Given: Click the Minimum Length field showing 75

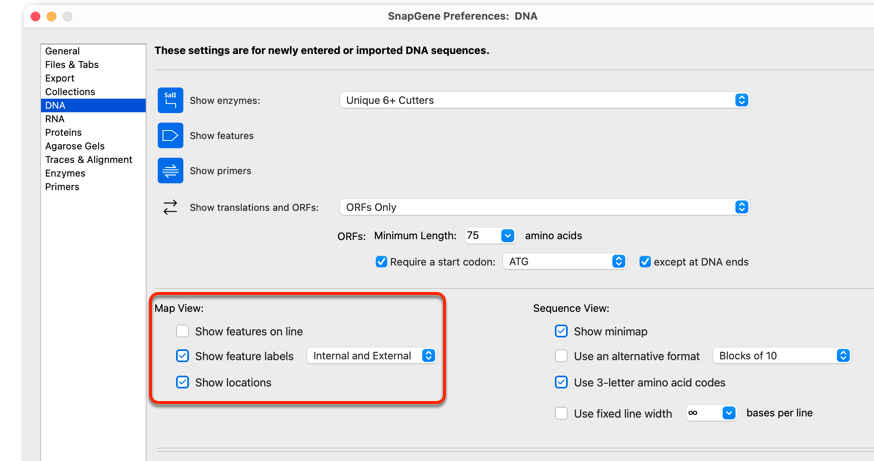Looking at the screenshot, I should [x=483, y=236].
